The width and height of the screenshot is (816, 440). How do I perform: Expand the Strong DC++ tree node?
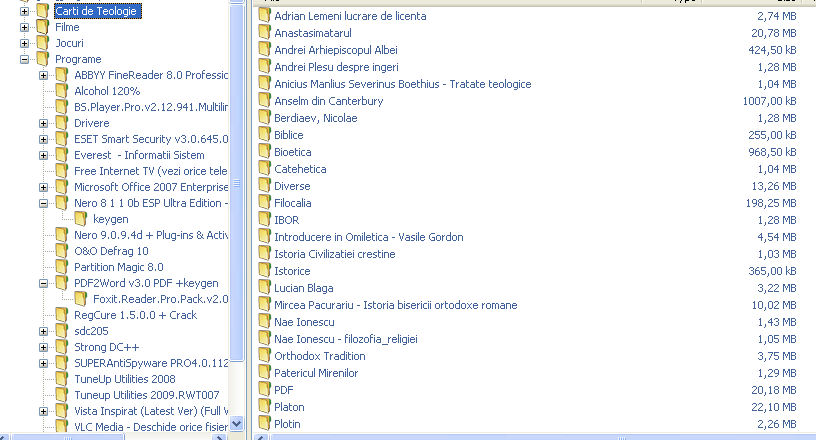tap(44, 347)
